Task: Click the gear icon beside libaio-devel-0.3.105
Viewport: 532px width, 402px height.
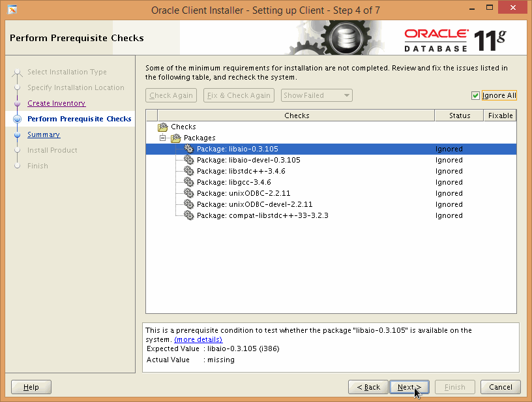Action: click(188, 160)
